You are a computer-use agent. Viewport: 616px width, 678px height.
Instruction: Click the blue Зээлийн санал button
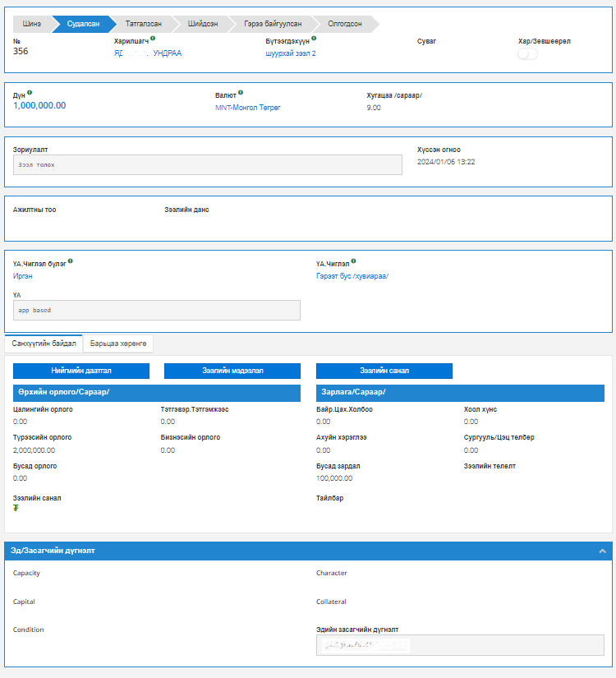pyautogui.click(x=384, y=371)
